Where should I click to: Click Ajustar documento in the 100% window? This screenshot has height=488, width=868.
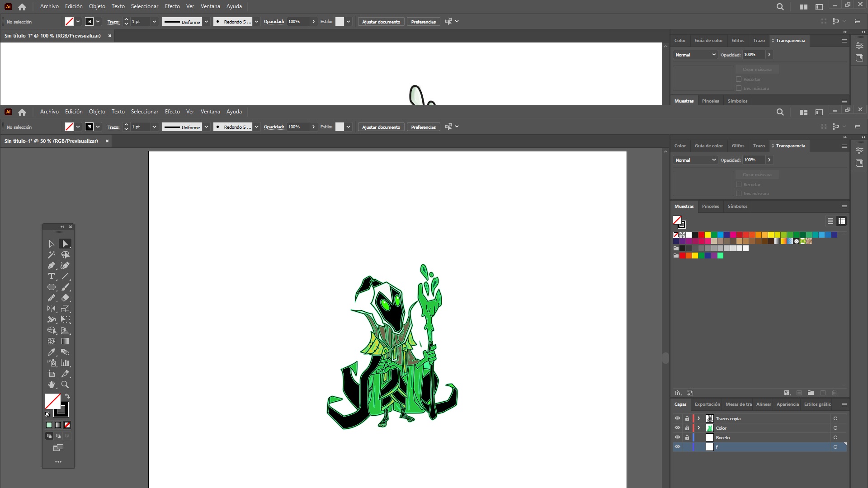click(381, 22)
